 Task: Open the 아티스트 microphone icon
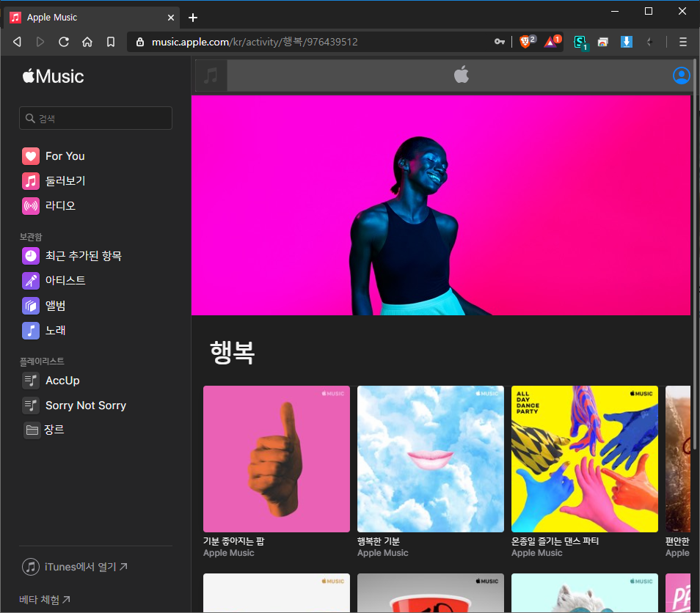pyautogui.click(x=30, y=281)
